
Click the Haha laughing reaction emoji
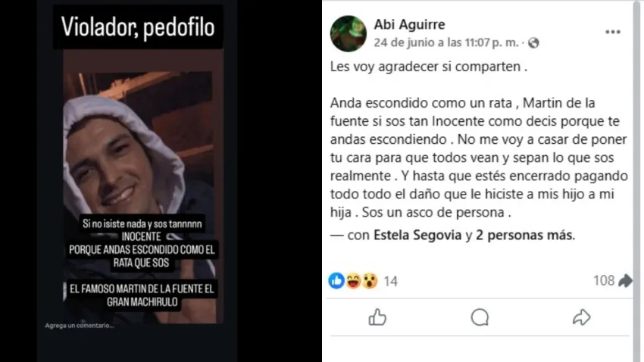tap(353, 281)
